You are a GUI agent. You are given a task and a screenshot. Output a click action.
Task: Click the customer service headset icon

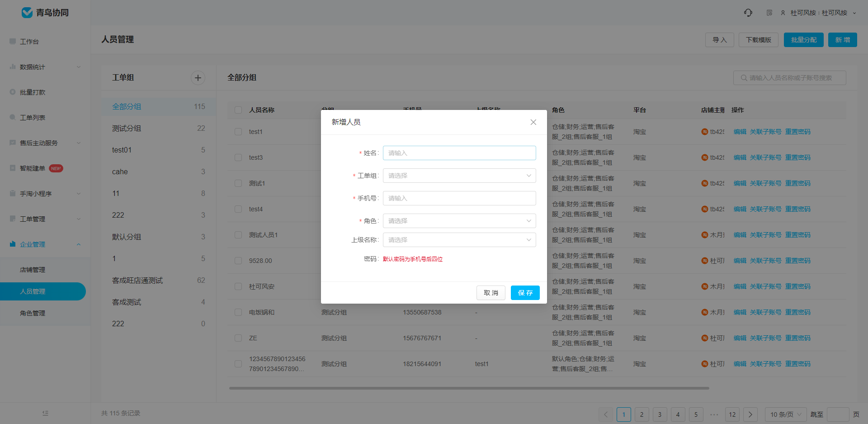748,13
